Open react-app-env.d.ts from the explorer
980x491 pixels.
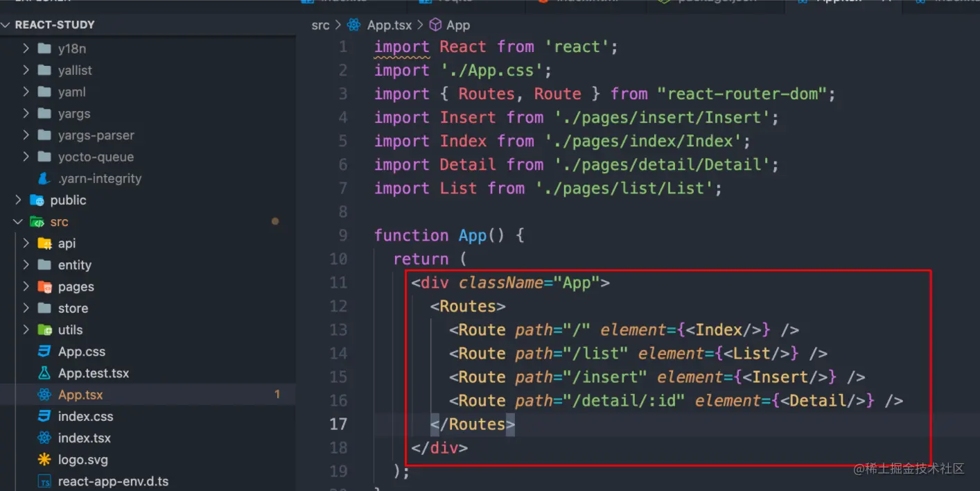click(113, 481)
